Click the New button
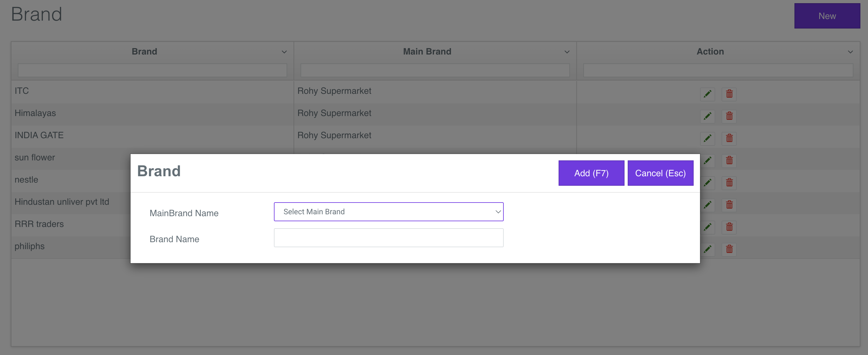 click(826, 16)
